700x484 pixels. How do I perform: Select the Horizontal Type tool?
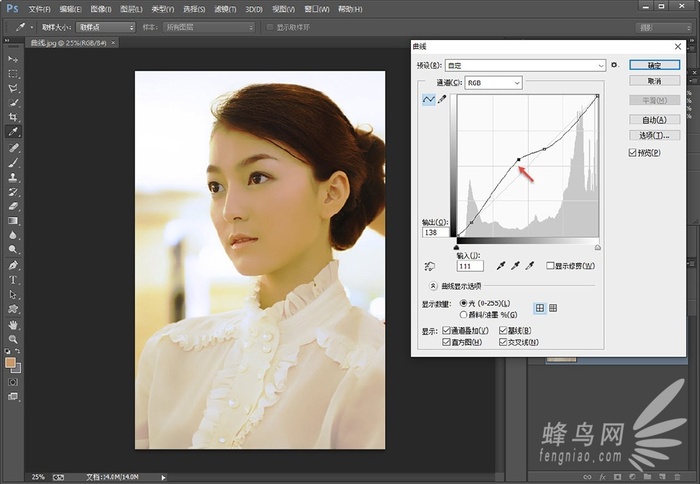[13, 280]
